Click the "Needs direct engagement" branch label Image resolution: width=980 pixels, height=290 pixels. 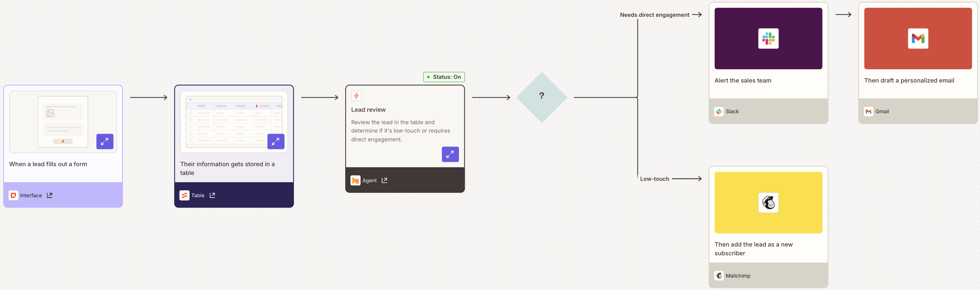[x=654, y=15]
